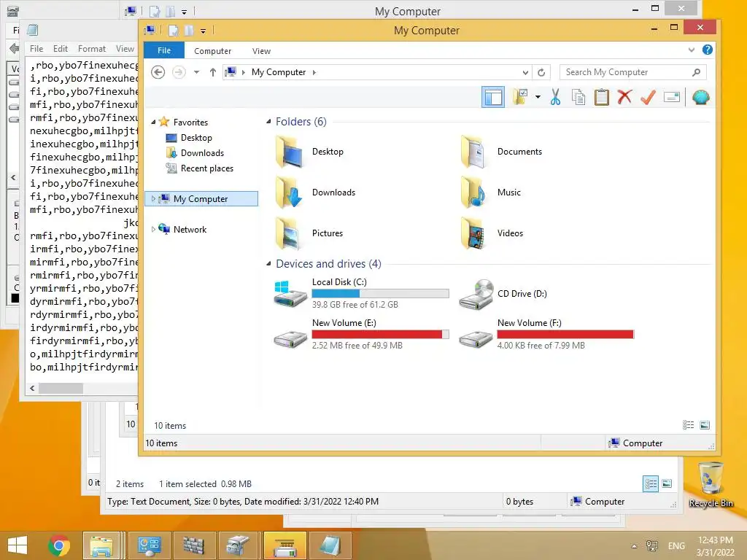Switch to details view in front window

coord(688,425)
